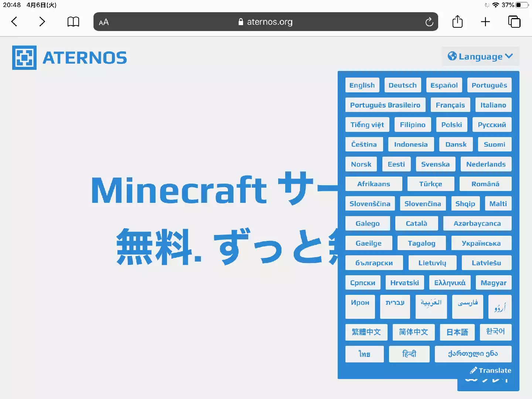Pick Slovenčina option
This screenshot has width=532, height=399.
pyautogui.click(x=423, y=204)
